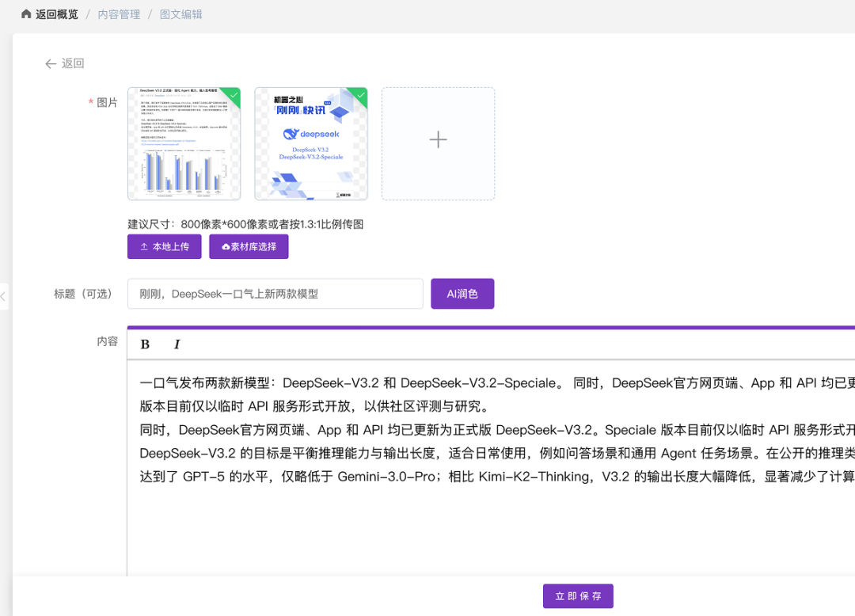
Task: Open the 内容管理 breadcrumb
Action: (x=119, y=14)
